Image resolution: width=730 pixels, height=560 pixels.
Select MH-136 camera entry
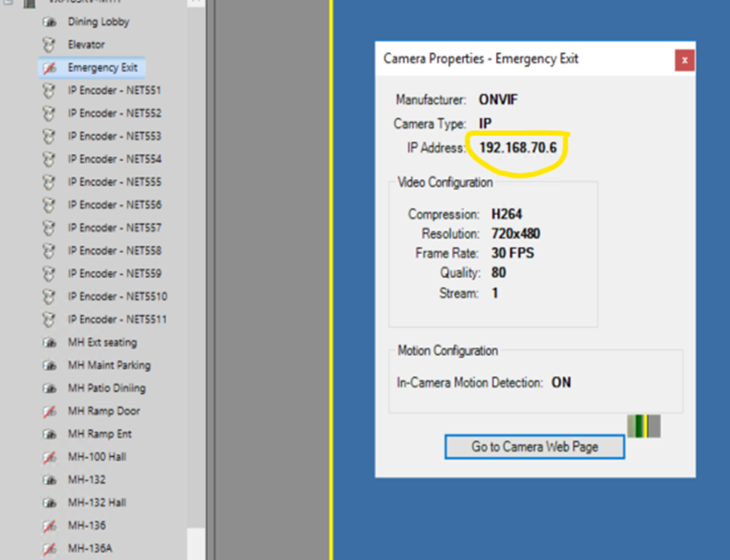click(x=87, y=525)
